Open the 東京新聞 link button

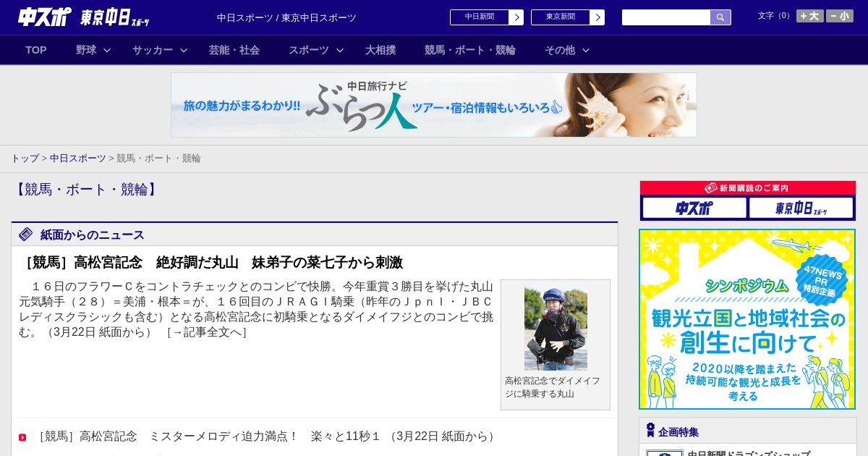[561, 17]
